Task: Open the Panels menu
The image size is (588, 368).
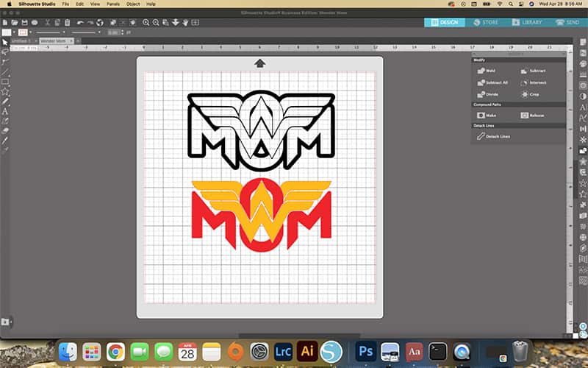Action: click(113, 4)
